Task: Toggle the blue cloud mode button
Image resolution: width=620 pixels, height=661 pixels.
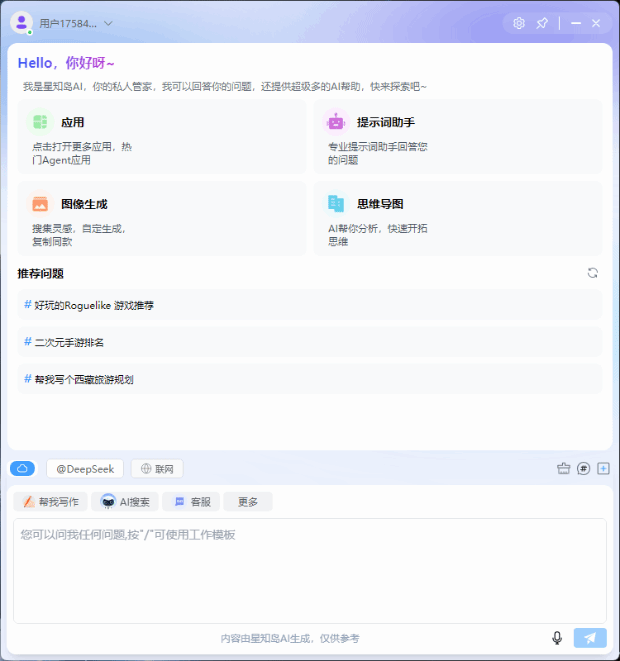Action: pyautogui.click(x=22, y=468)
